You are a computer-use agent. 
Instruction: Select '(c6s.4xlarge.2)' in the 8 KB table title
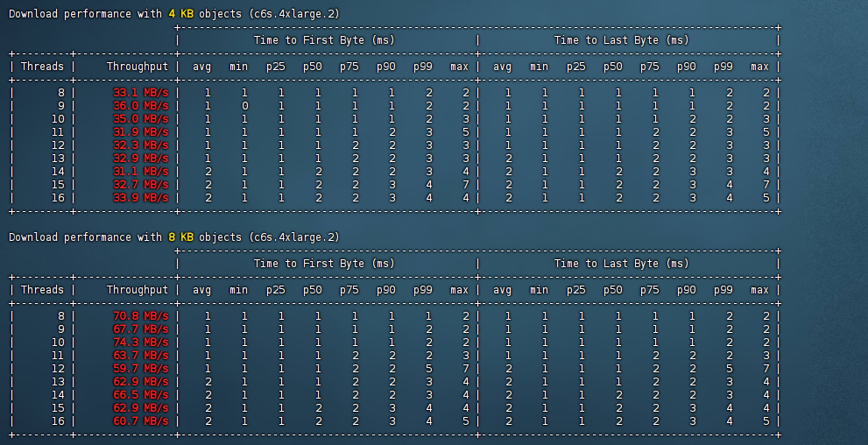click(294, 237)
